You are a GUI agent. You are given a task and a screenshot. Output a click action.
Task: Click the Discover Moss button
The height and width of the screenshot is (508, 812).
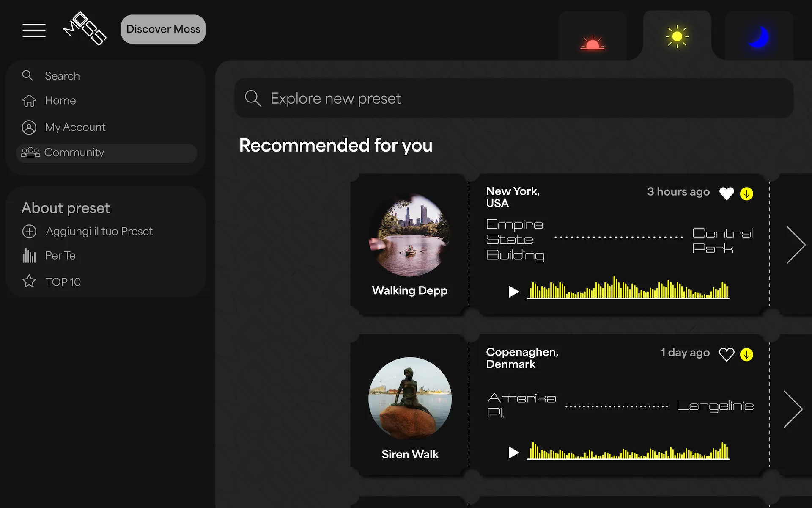[x=163, y=29]
